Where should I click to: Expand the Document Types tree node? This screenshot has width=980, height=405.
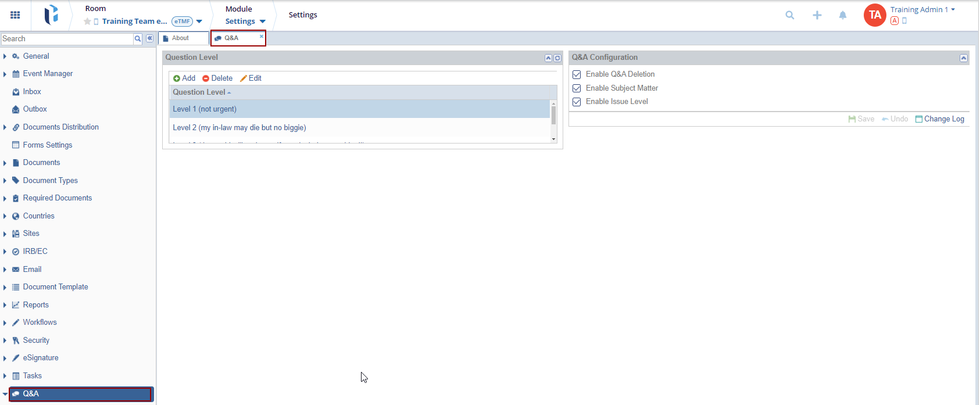pyautogui.click(x=5, y=181)
